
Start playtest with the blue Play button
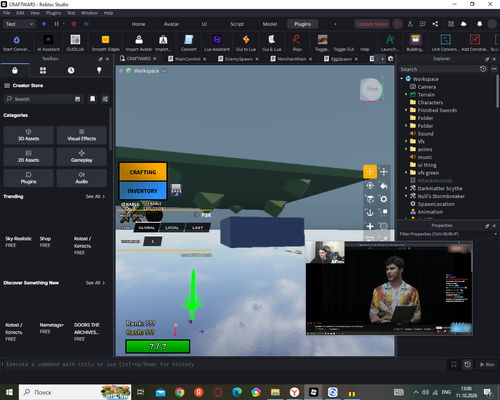click(44, 24)
